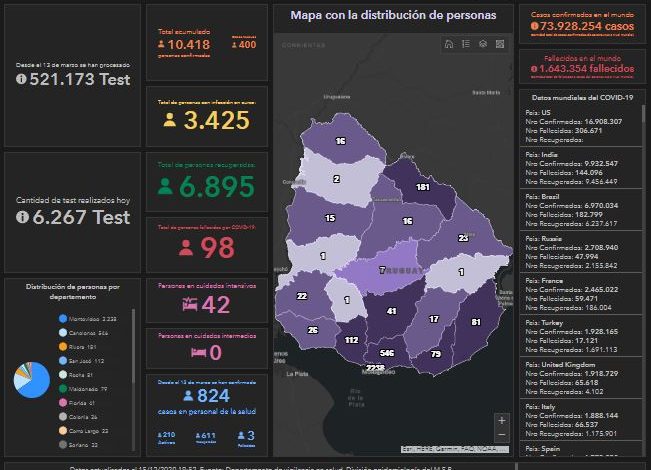Viewport: 651px width, 470px height.
Task: Open the map legend list icon
Action: [466, 44]
